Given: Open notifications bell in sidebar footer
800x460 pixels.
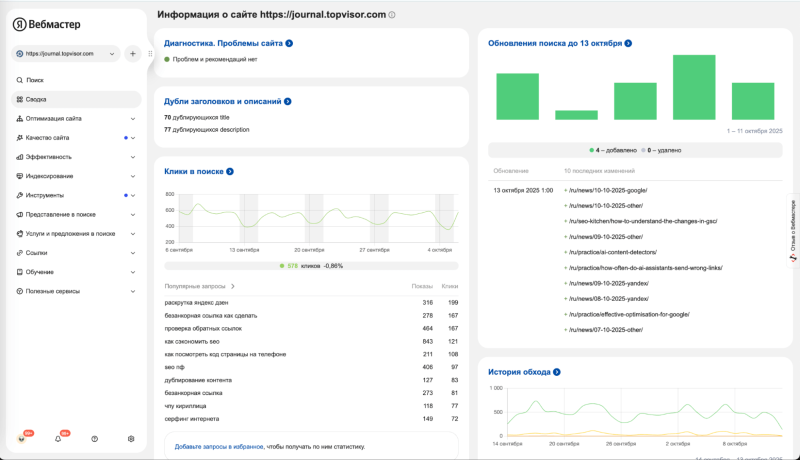Looking at the screenshot, I should (x=58, y=438).
